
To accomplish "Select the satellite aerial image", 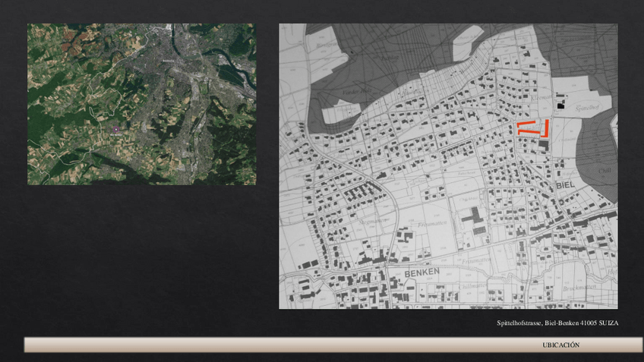I will point(141,104).
